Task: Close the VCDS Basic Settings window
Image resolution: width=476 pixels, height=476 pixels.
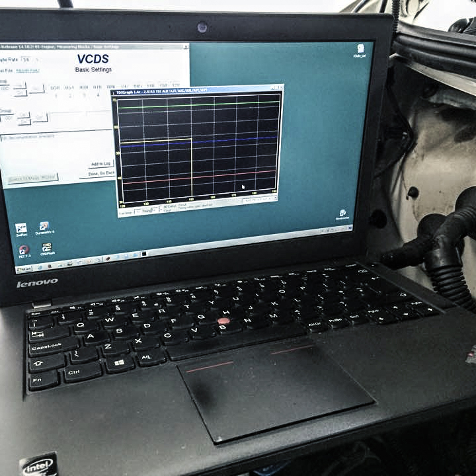Action: click(186, 46)
